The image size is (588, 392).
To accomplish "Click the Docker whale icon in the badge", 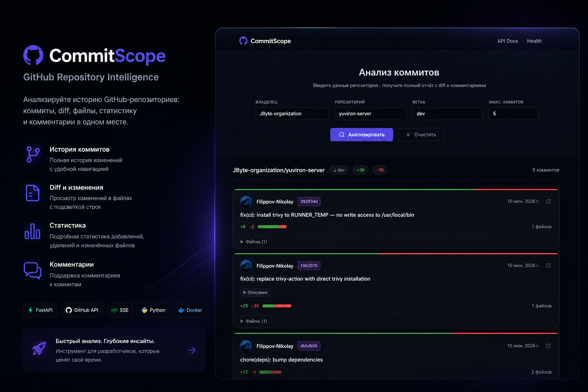I will click(x=181, y=310).
